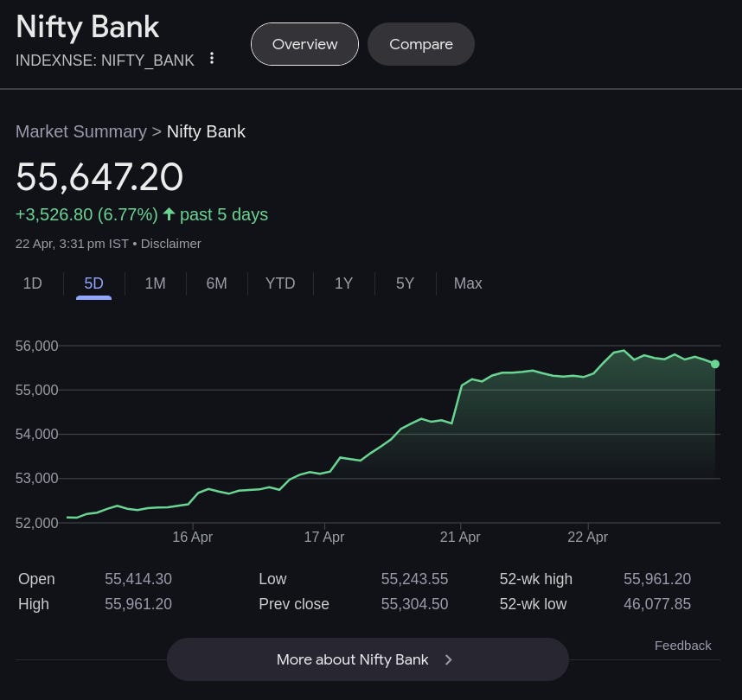The width and height of the screenshot is (742, 700).
Task: Click the Low value 55,243.55
Action: pyautogui.click(x=414, y=579)
